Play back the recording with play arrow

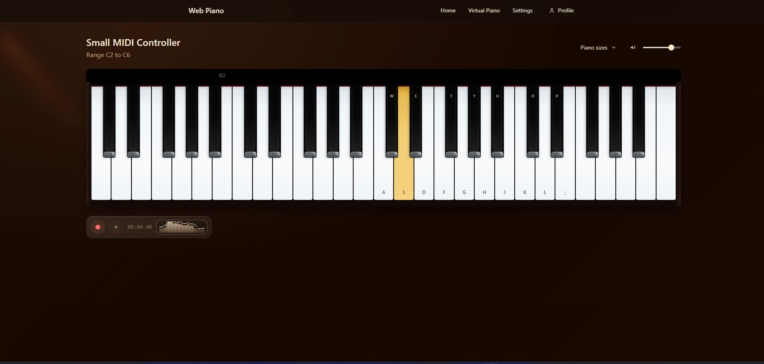(x=116, y=227)
